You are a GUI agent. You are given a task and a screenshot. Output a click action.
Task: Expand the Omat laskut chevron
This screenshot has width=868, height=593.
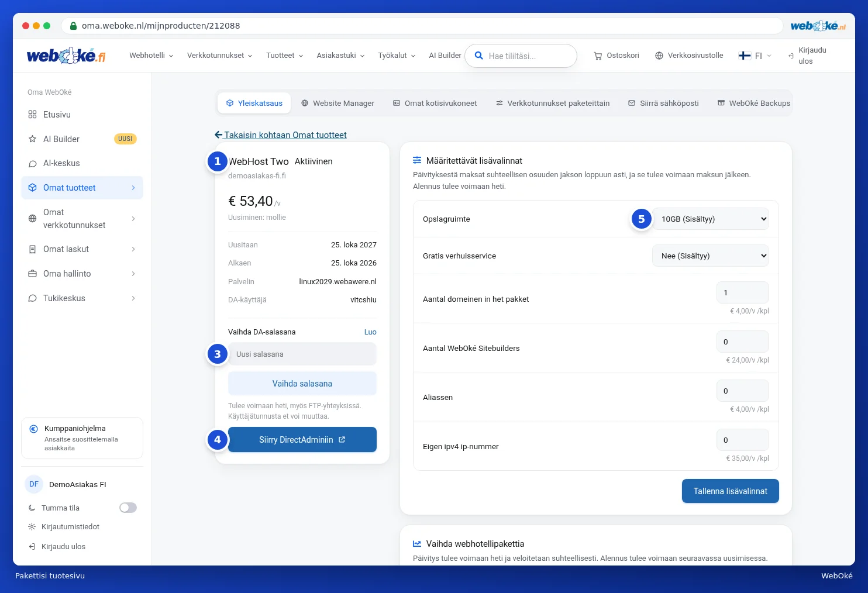pyautogui.click(x=133, y=249)
